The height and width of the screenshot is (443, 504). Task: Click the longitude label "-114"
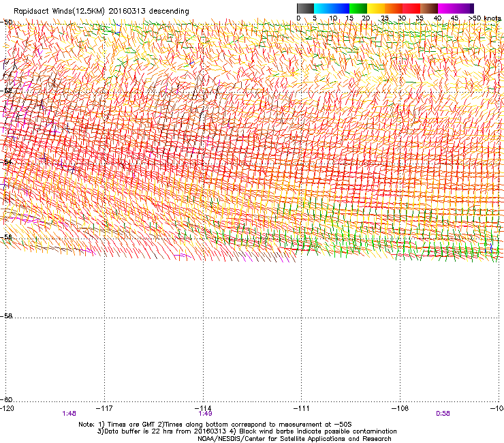(203, 408)
